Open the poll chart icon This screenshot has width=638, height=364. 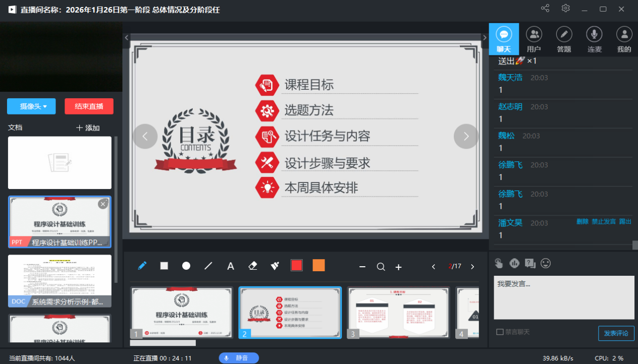pyautogui.click(x=514, y=263)
